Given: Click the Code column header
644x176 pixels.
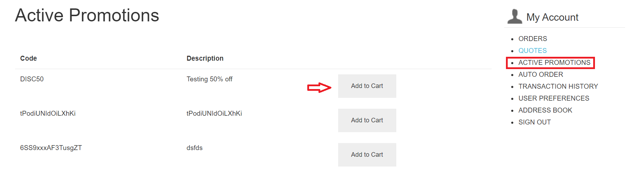Looking at the screenshot, I should pyautogui.click(x=28, y=58).
